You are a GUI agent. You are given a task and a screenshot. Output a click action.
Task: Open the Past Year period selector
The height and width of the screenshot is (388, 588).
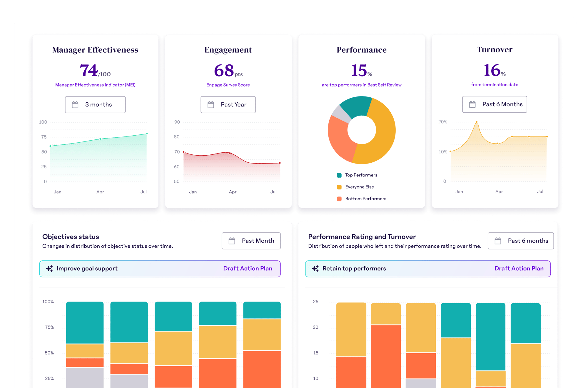(228, 104)
